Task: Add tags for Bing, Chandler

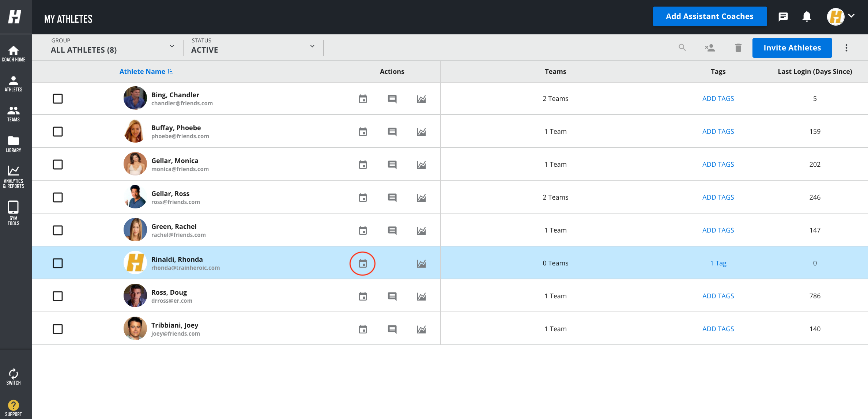Action: tap(718, 99)
